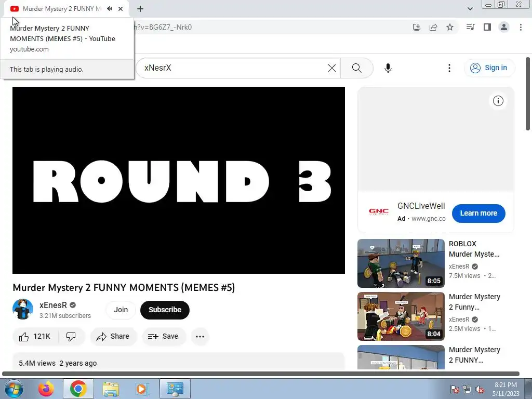Open more actions ellipsis below video
The image size is (532, 399).
tap(200, 337)
